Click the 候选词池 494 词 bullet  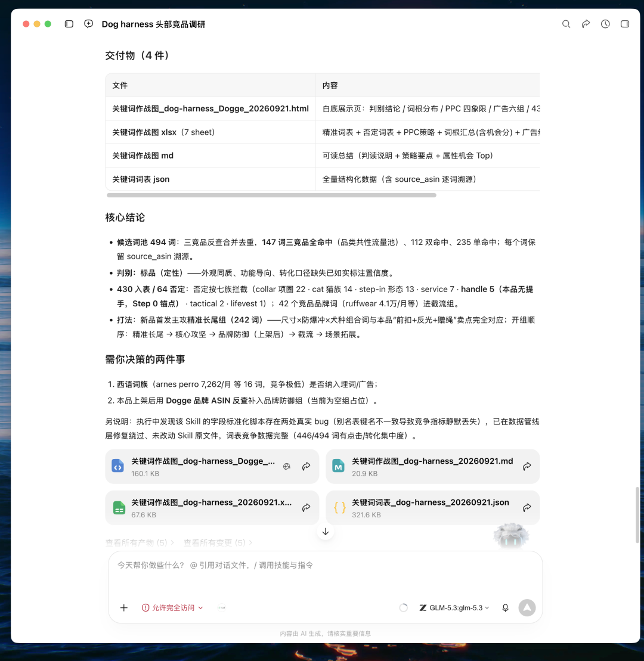[x=326, y=249]
